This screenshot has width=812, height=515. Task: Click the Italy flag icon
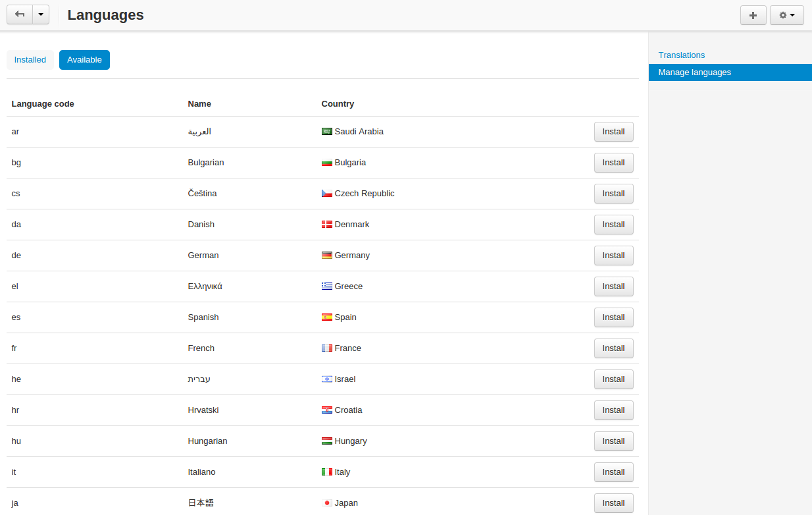click(x=327, y=472)
